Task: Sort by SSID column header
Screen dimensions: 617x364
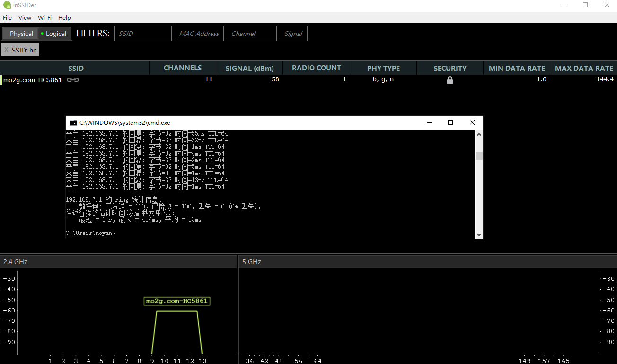Action: (x=76, y=68)
